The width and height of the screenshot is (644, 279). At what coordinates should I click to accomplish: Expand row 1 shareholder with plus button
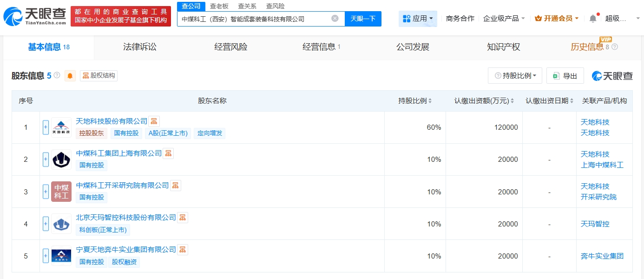pos(46,127)
